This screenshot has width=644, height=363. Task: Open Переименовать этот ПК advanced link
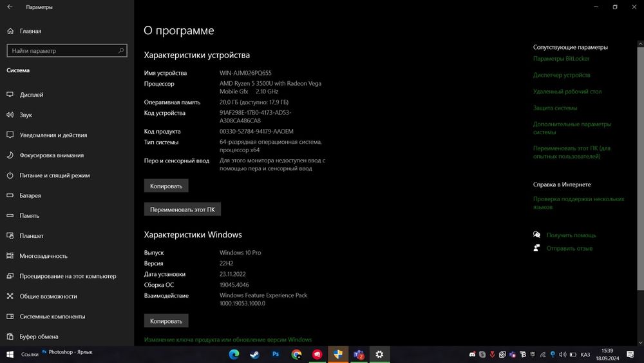pyautogui.click(x=572, y=152)
